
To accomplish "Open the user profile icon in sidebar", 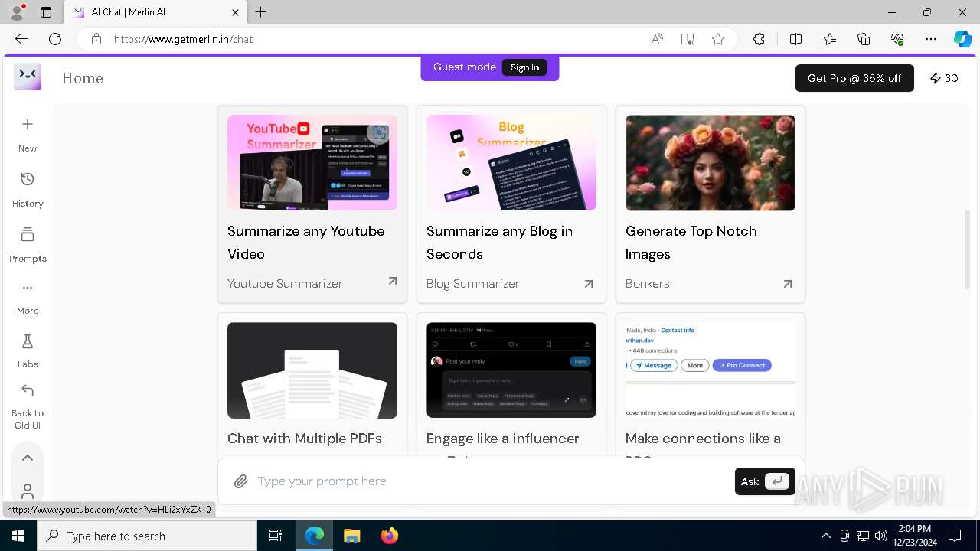I will tap(28, 491).
